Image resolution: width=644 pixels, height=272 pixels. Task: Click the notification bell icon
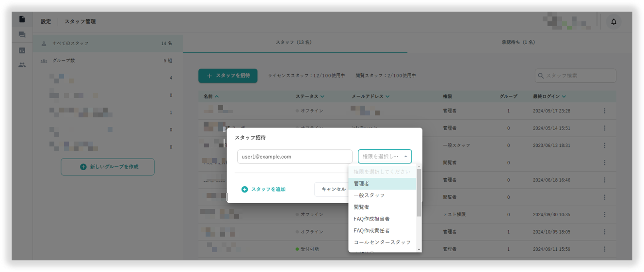click(613, 22)
